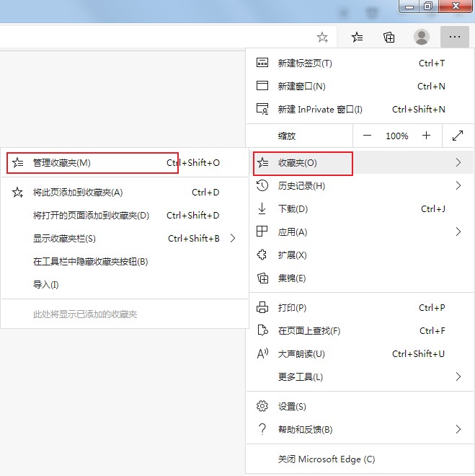Image resolution: width=475 pixels, height=476 pixels.
Task: Expand the 收藏夹(O) submenu arrow
Action: [x=458, y=163]
